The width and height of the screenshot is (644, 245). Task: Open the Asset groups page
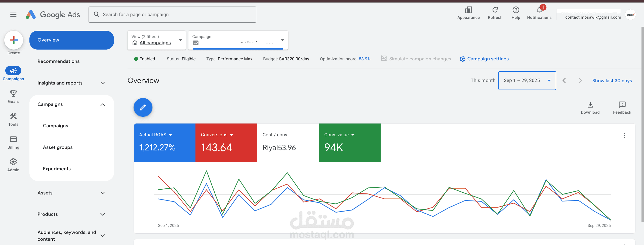tap(58, 147)
